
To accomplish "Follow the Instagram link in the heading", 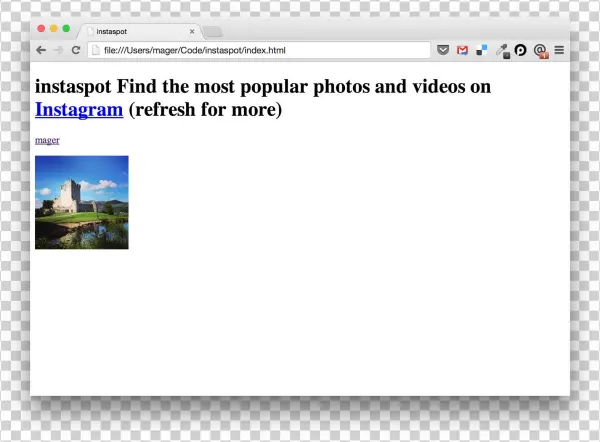I will pyautogui.click(x=79, y=110).
